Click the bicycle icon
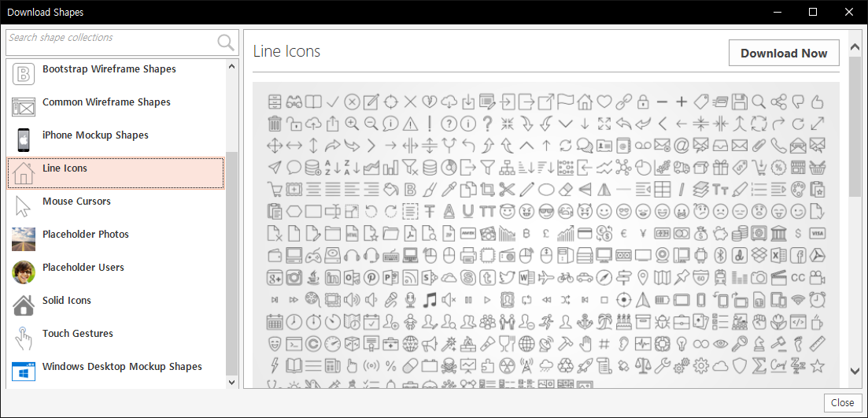 pyautogui.click(x=565, y=278)
